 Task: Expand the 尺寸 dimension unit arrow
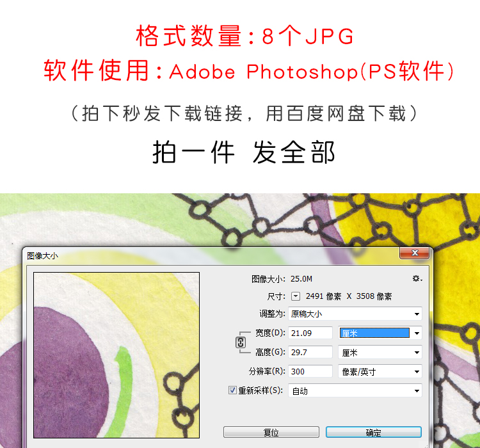click(296, 296)
